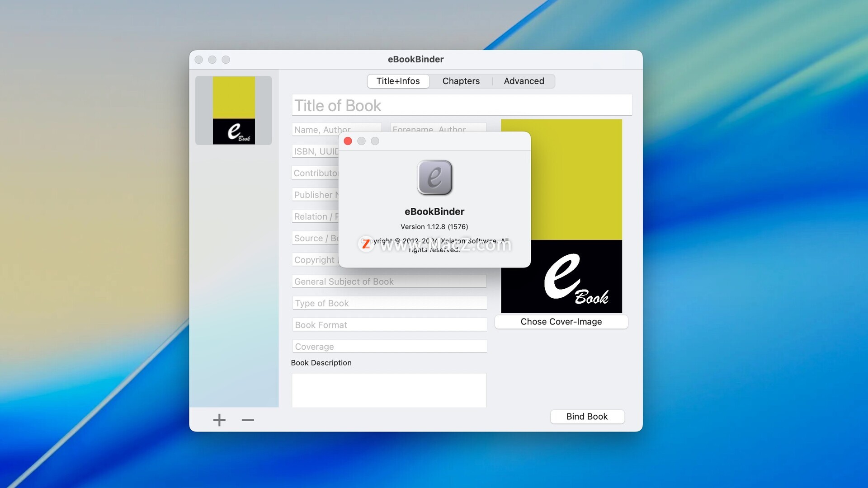Open the Advanced tab
868x488 pixels.
point(524,81)
